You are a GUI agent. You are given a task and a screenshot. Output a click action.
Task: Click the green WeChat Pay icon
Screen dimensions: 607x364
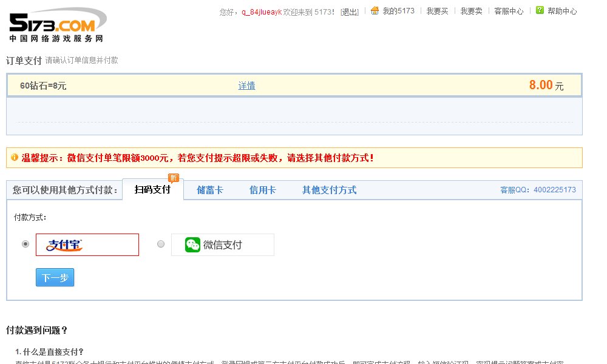click(192, 245)
